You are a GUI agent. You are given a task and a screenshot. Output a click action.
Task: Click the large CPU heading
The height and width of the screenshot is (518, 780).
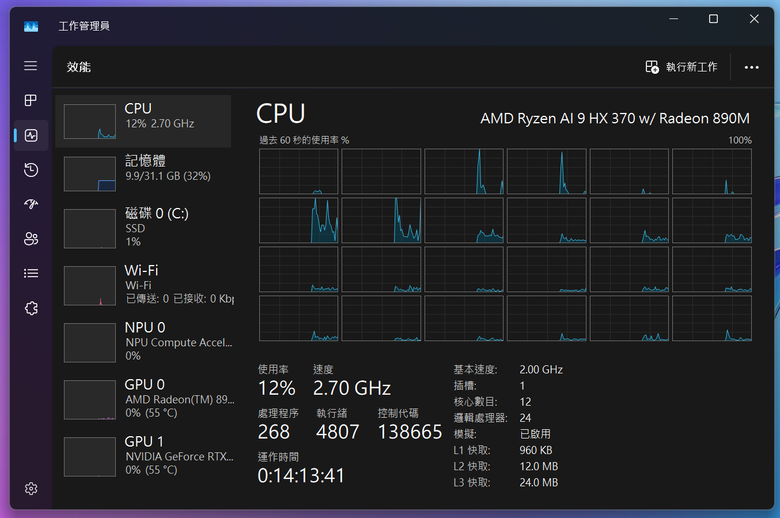point(281,114)
